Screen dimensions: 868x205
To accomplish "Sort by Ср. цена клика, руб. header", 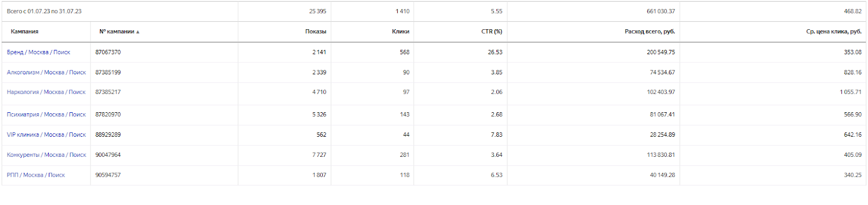I will pos(834,31).
